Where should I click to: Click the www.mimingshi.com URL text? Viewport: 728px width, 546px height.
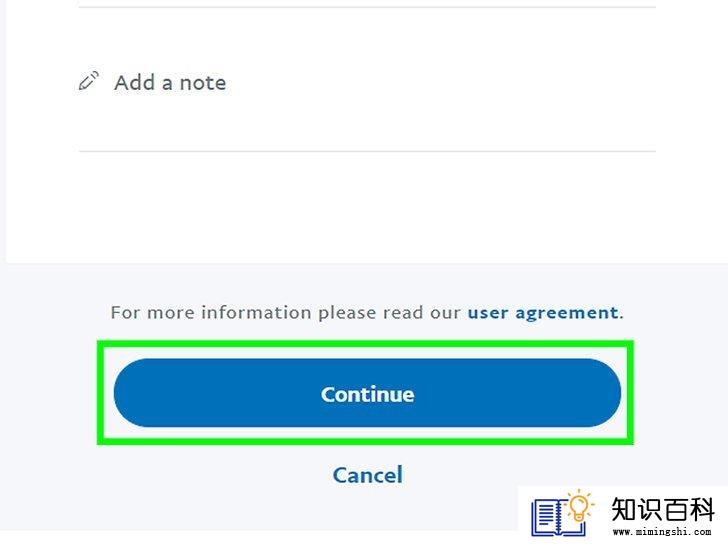(662, 532)
